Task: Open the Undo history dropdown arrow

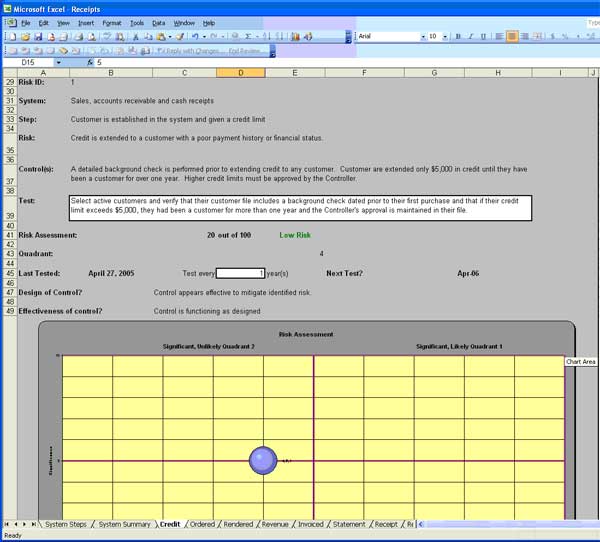Action: pyautogui.click(x=204, y=37)
